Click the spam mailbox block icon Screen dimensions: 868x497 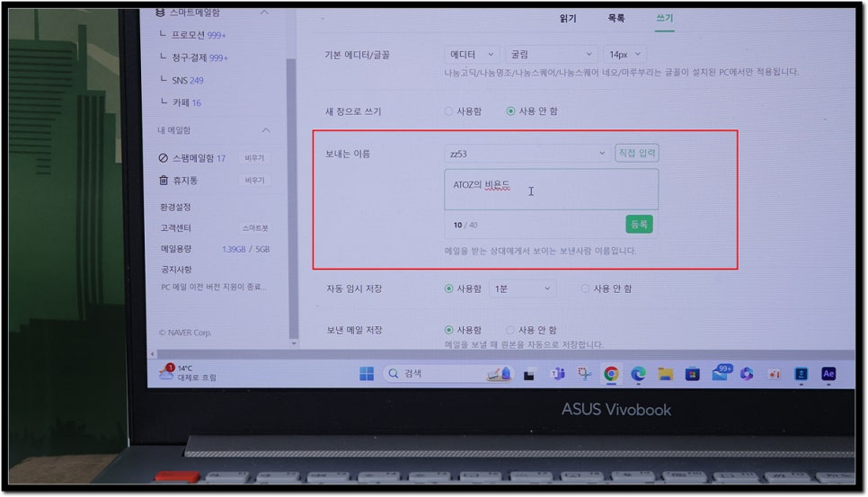[x=163, y=158]
